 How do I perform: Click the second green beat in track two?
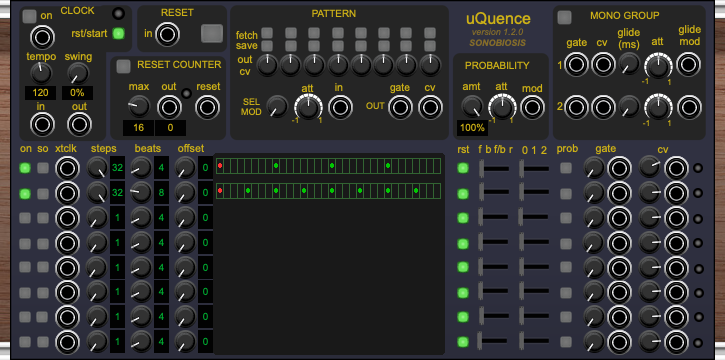[x=276, y=190]
